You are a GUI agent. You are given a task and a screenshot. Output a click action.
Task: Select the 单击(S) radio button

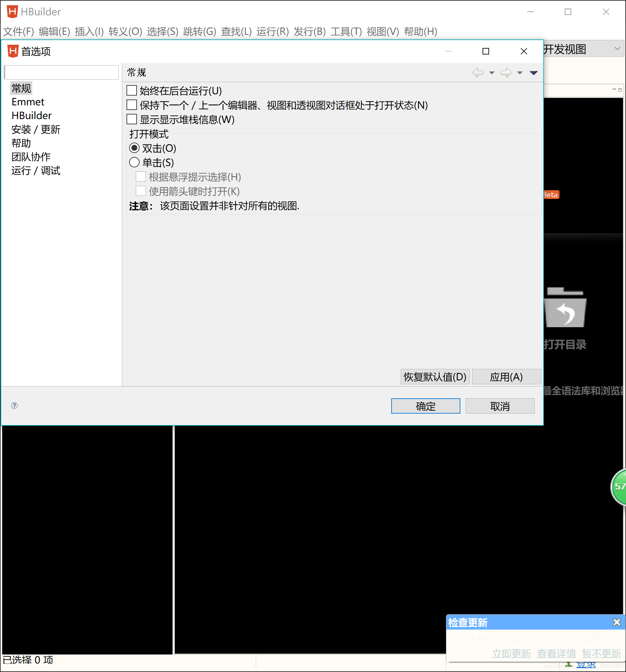point(134,162)
